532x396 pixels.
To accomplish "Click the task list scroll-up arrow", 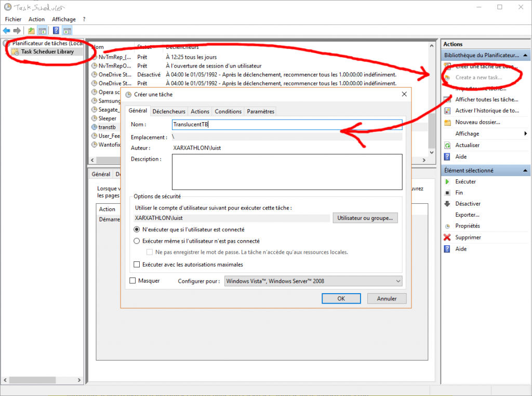I will 432,45.
